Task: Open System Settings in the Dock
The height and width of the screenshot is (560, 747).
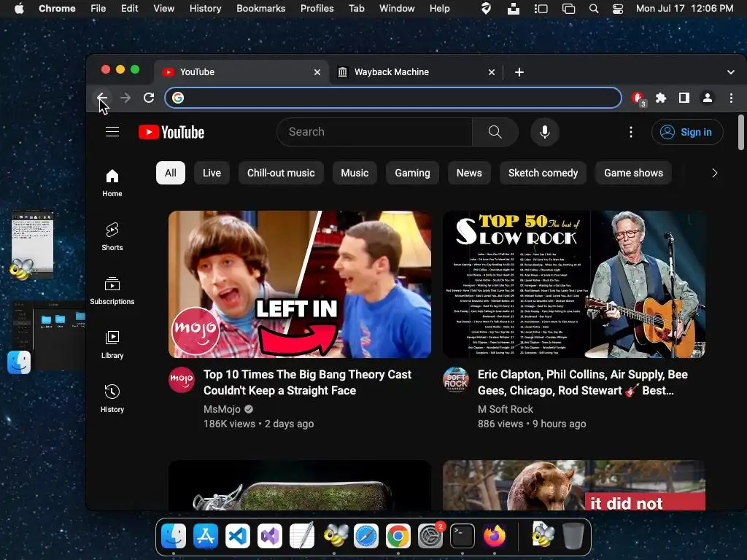Action: pos(430,536)
